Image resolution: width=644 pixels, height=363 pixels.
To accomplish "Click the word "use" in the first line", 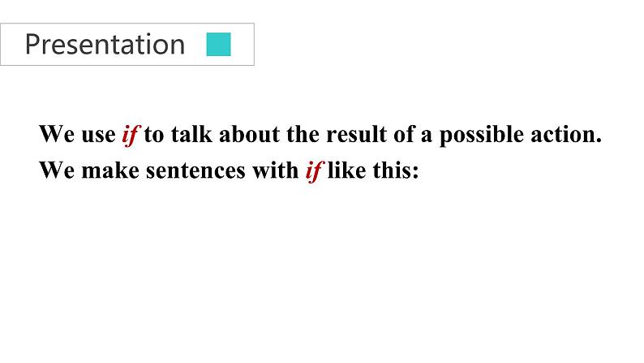I will tap(101, 135).
